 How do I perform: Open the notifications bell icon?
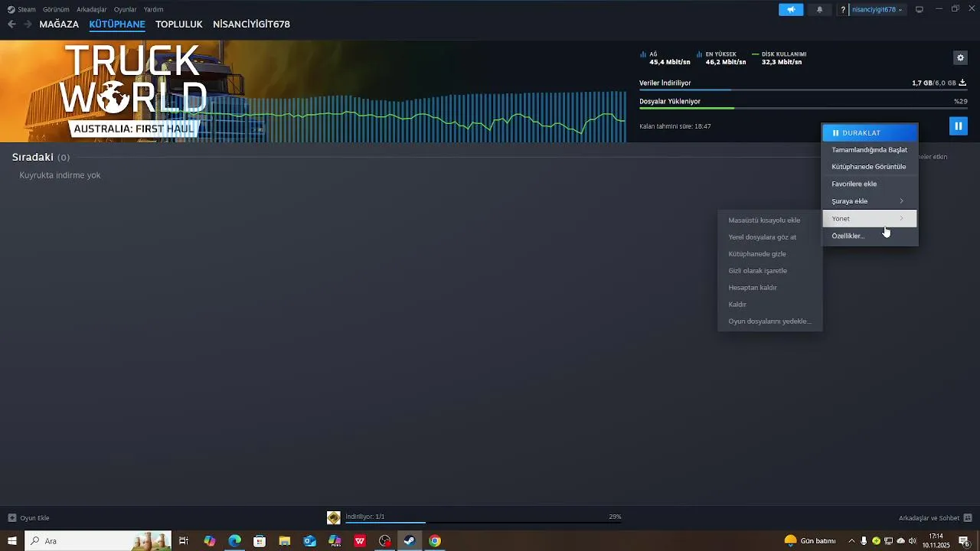[x=820, y=10]
